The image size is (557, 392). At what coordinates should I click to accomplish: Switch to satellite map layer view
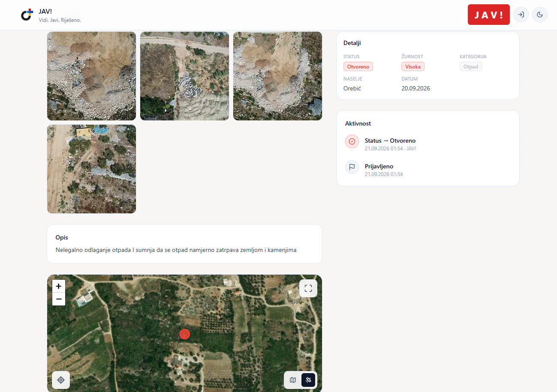308,380
